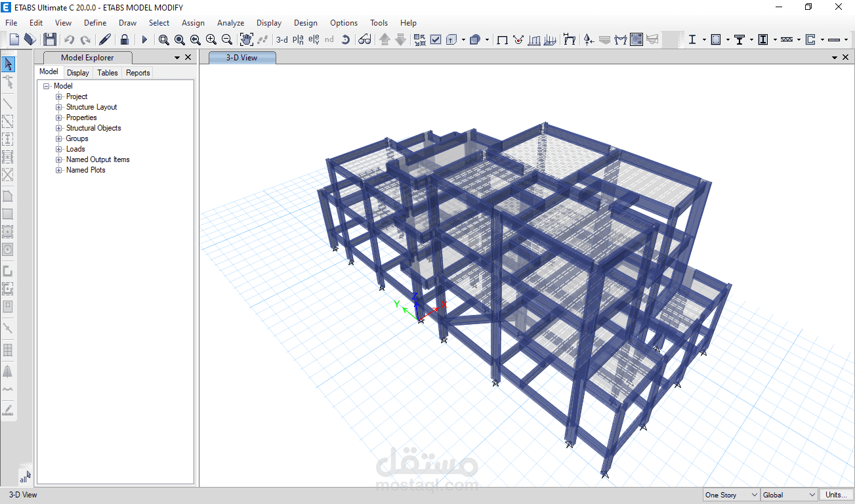Open the object fill icon dropdown arrow
The height and width of the screenshot is (504, 855).
coord(488,39)
